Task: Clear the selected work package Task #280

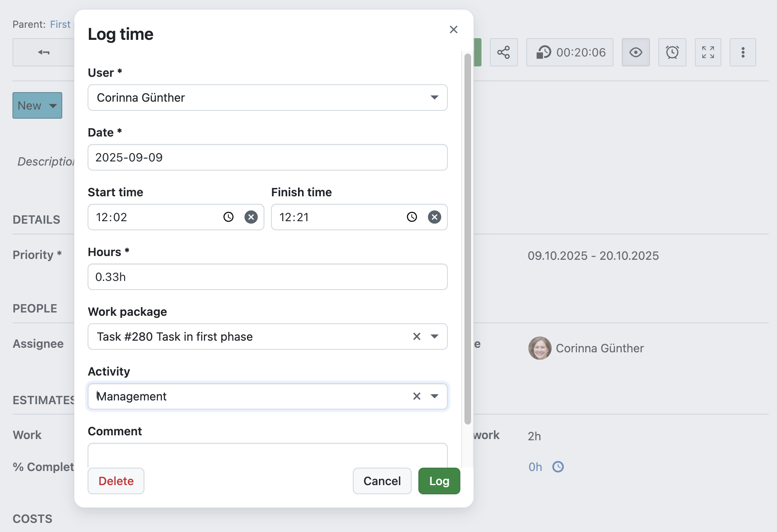Action: pos(417,337)
